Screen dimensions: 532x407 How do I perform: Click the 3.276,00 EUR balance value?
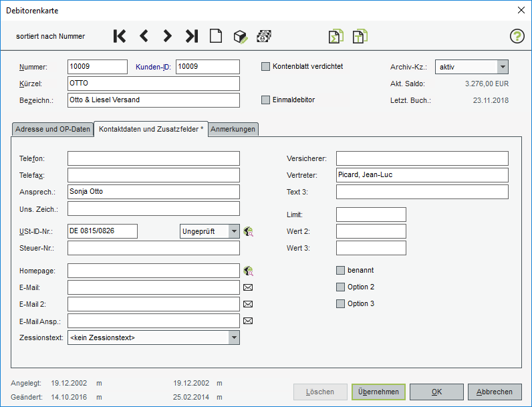(487, 84)
